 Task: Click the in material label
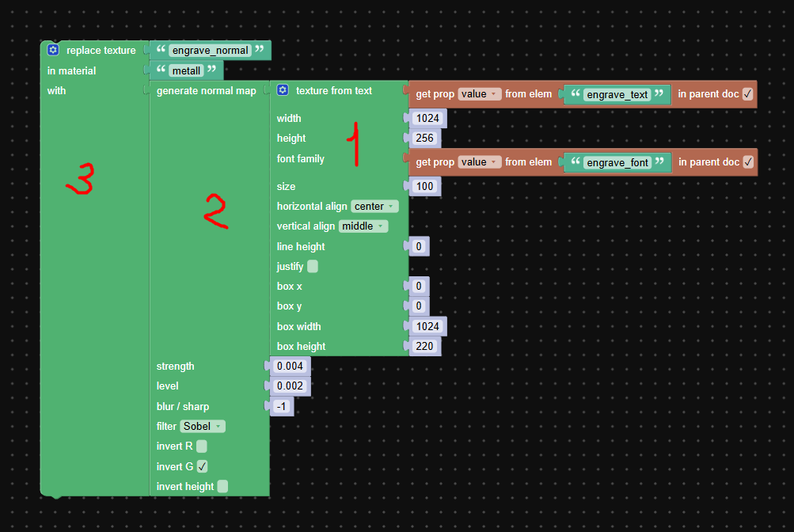coord(71,70)
